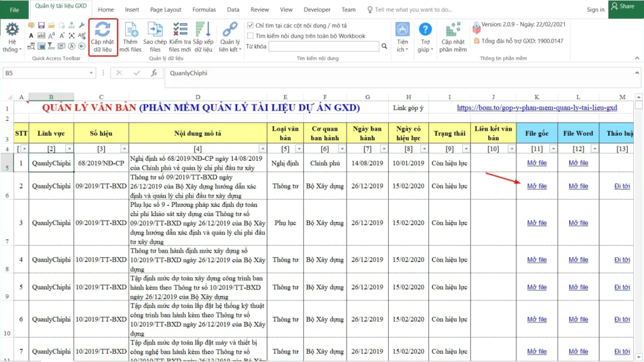644x362 pixels.
Task: Switch to the Review tab
Action: [x=260, y=9]
